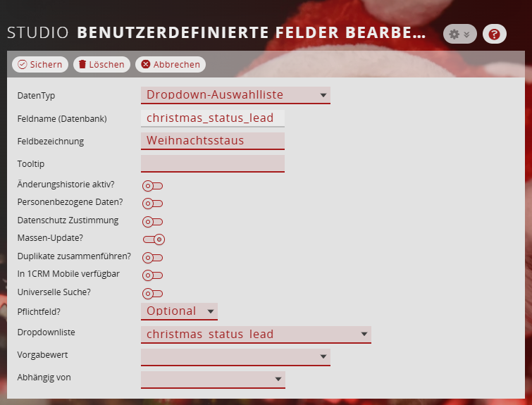532x405 pixels.
Task: Click the Pflichtfeld? label text
Action: (x=39, y=312)
